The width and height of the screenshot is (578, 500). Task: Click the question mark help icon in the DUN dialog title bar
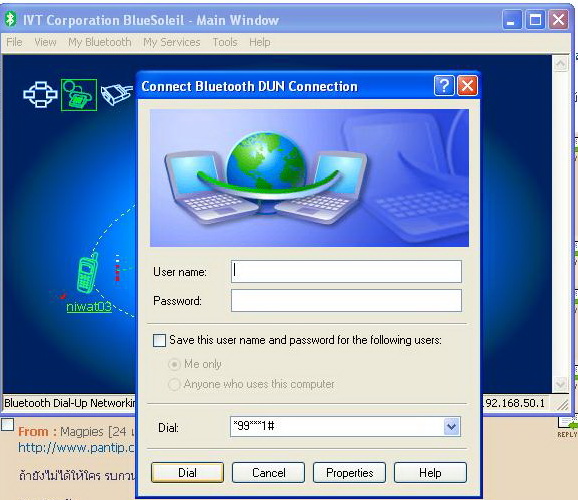pyautogui.click(x=444, y=86)
